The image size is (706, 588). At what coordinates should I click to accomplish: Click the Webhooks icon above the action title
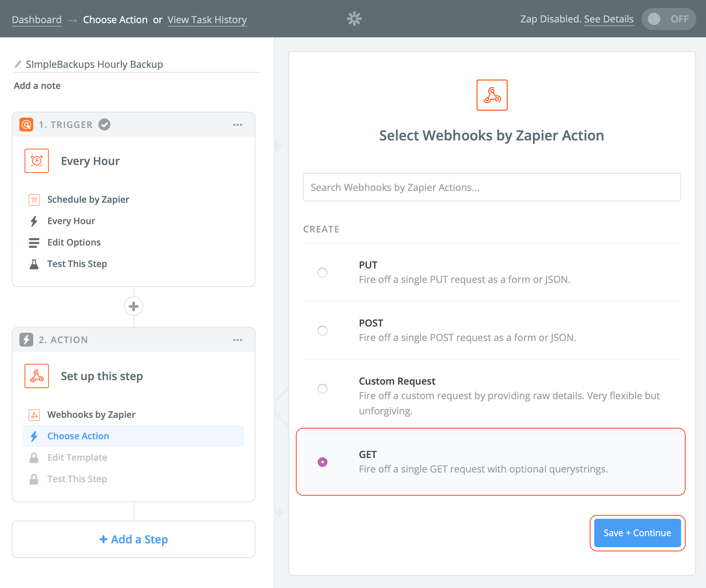(492, 95)
